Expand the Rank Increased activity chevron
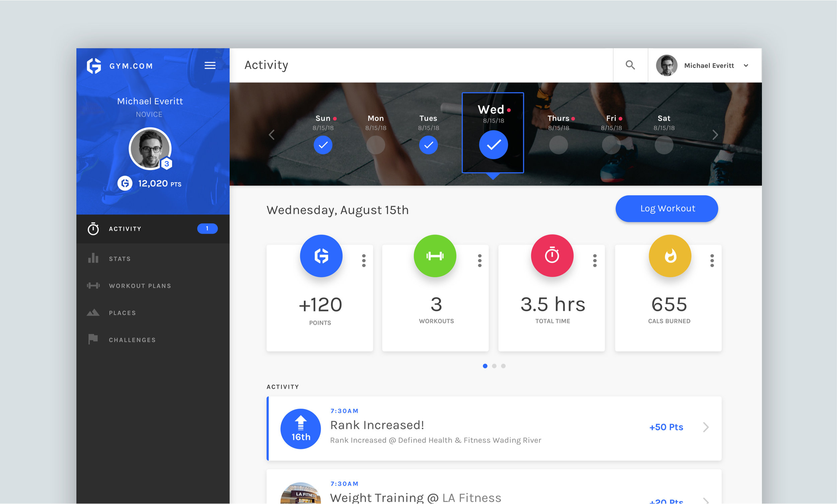Screen dimensions: 837x504 point(706,427)
